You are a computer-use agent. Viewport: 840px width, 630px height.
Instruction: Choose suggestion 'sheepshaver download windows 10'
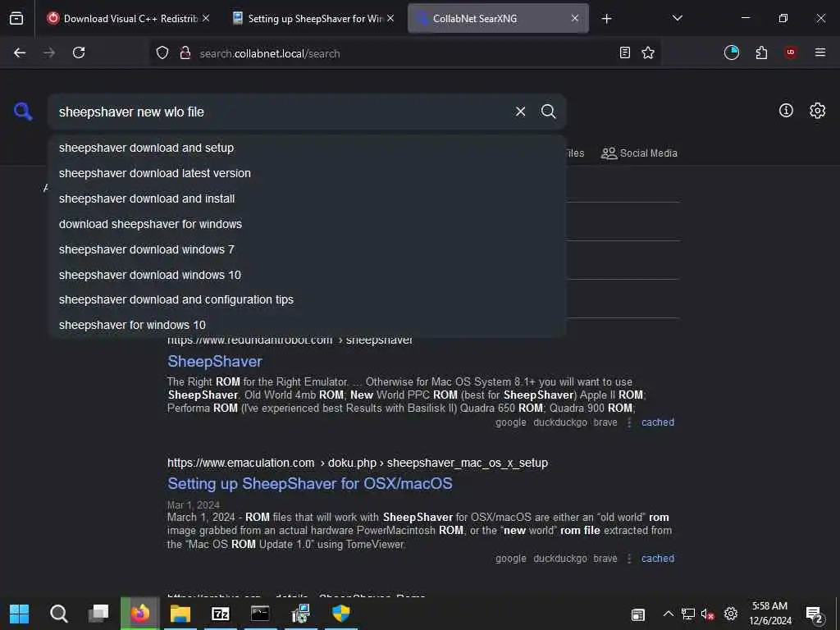(x=307, y=275)
